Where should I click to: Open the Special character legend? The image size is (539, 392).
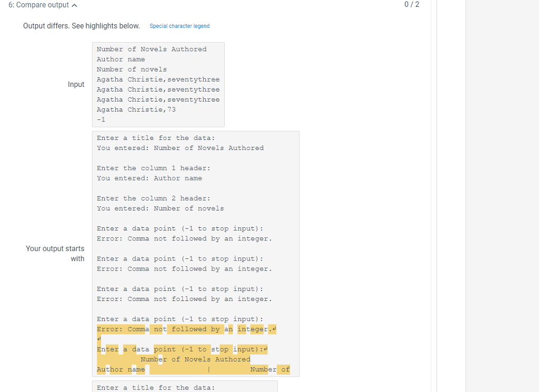[x=179, y=25]
